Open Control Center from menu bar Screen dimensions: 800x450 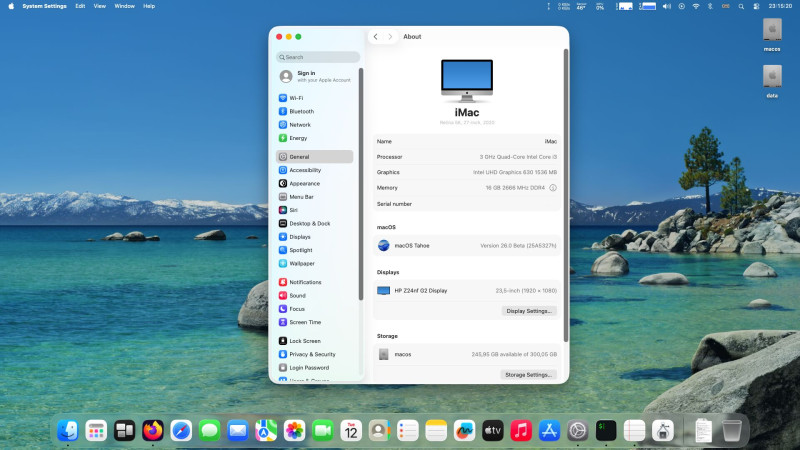tap(756, 6)
